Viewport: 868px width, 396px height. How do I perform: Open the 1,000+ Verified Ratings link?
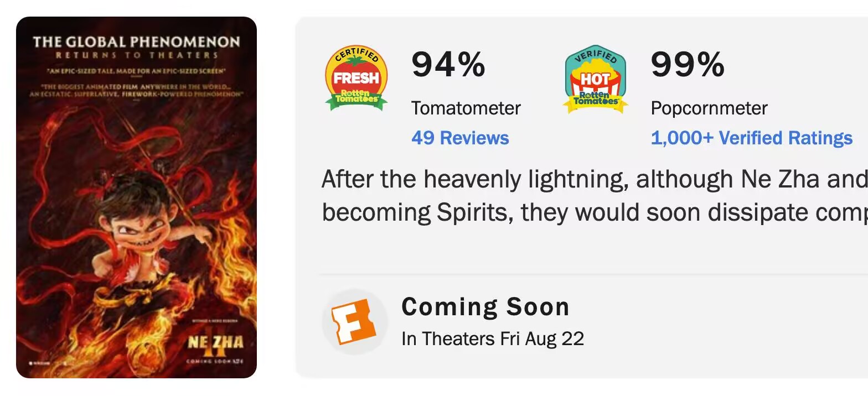[x=752, y=138]
